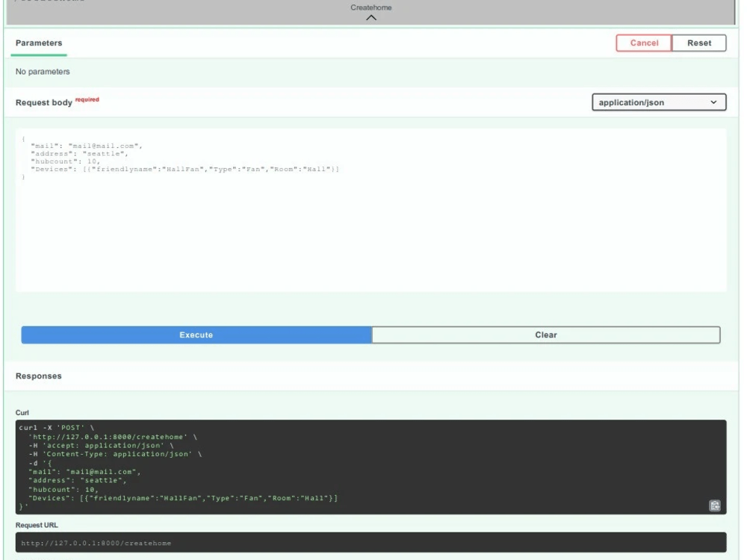Copy the curl command to clipboard
The image size is (747, 560).
pos(715,505)
